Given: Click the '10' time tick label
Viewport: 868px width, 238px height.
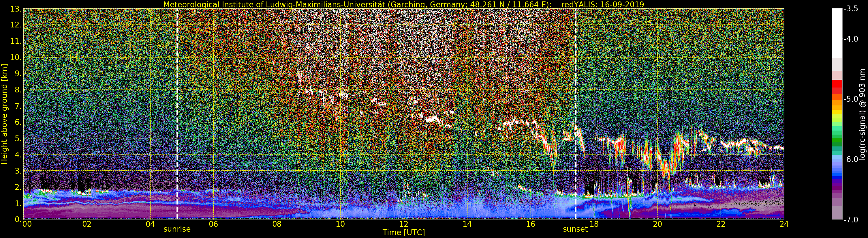Looking at the screenshot, I should pyautogui.click(x=340, y=224).
